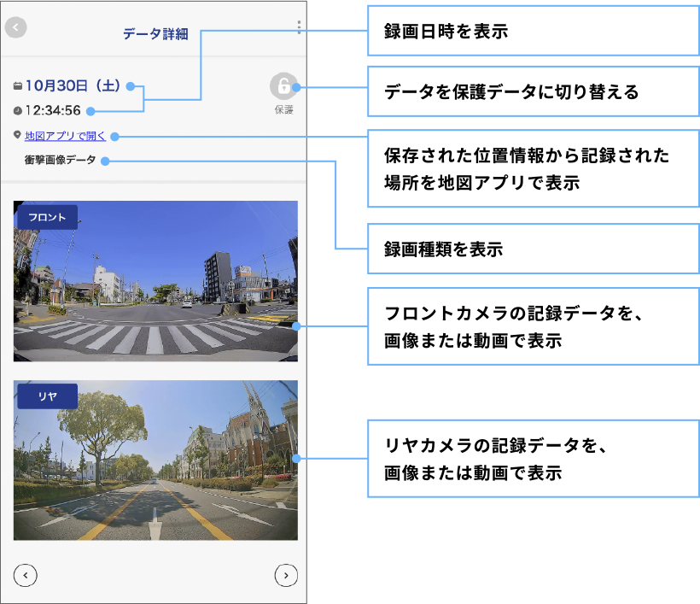Viewport: 700px width, 604px height.
Task: Click the 録画種類を表示 description box
Action: (534, 249)
